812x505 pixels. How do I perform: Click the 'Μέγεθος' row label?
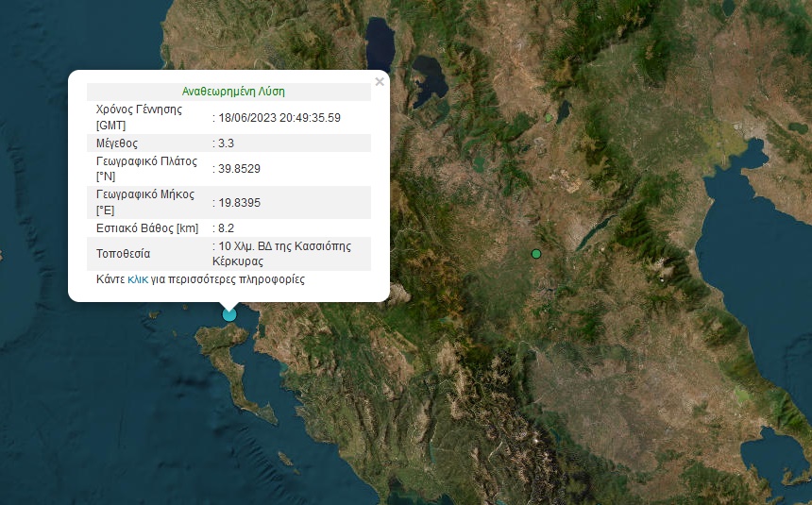(x=117, y=143)
